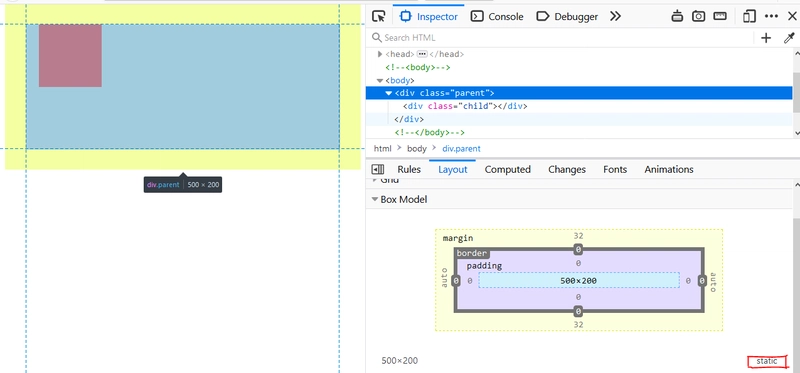Click the static position label
The image size is (800, 373).
tap(767, 361)
